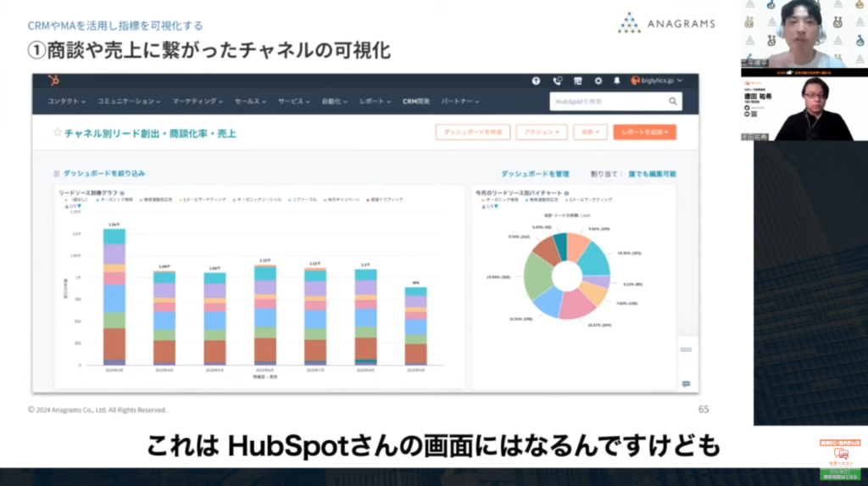Image resolution: width=868 pixels, height=486 pixels.
Task: Toggle Eメールマーケティング legend in bar chart
Action: click(203, 199)
